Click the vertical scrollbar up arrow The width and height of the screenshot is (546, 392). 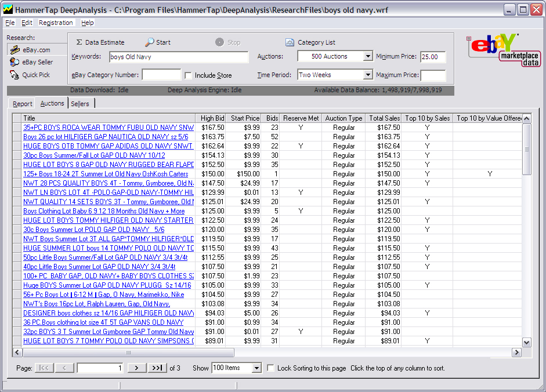click(526, 118)
